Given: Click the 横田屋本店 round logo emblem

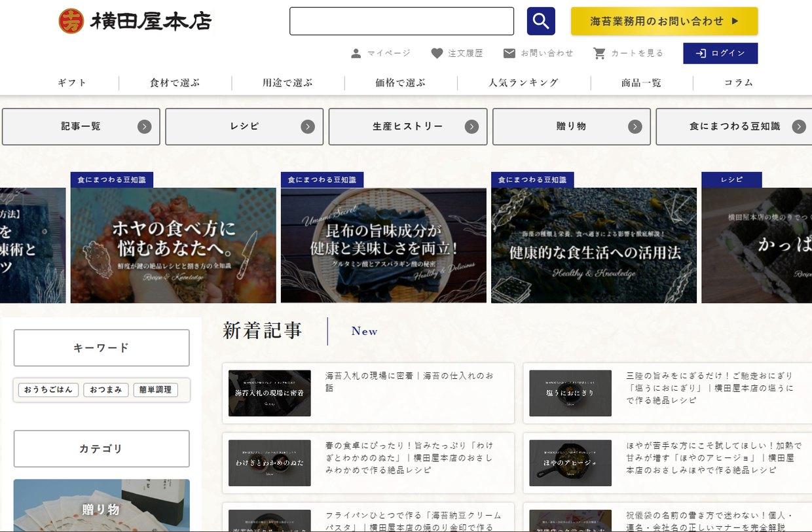Looking at the screenshot, I should tap(71, 21).
